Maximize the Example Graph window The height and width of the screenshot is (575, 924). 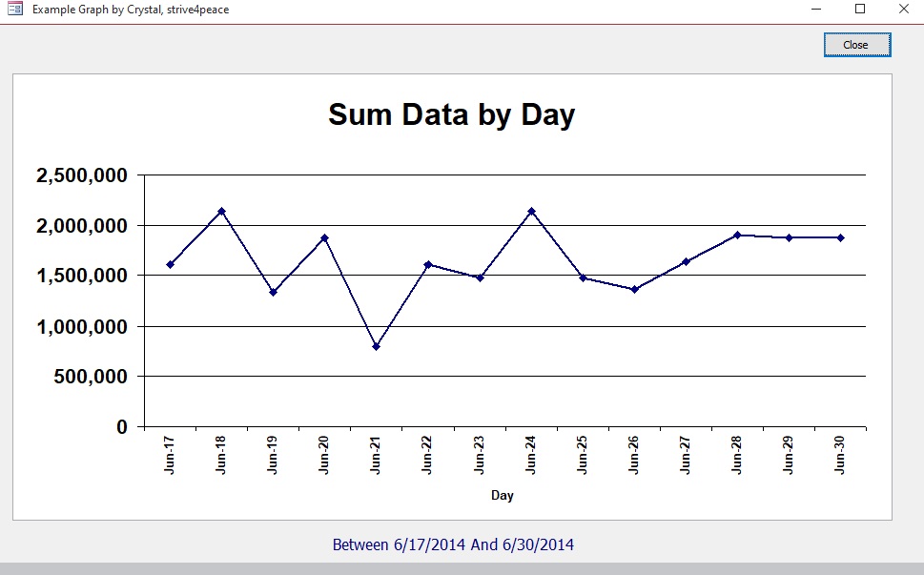tap(860, 9)
